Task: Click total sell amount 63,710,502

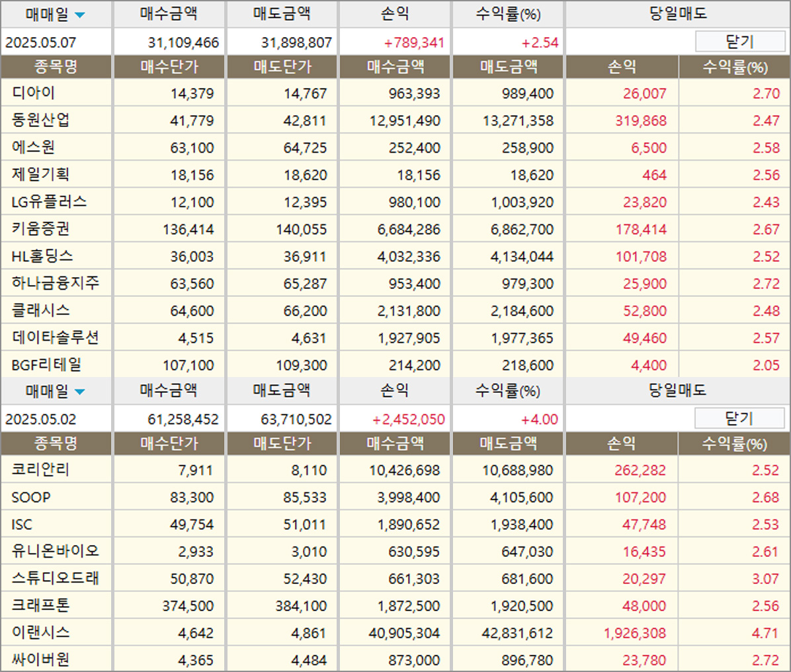Action: click(x=296, y=419)
